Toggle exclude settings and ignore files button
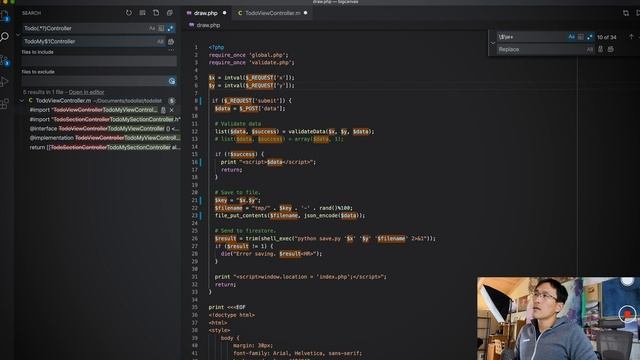640x360 pixels. [x=172, y=81]
